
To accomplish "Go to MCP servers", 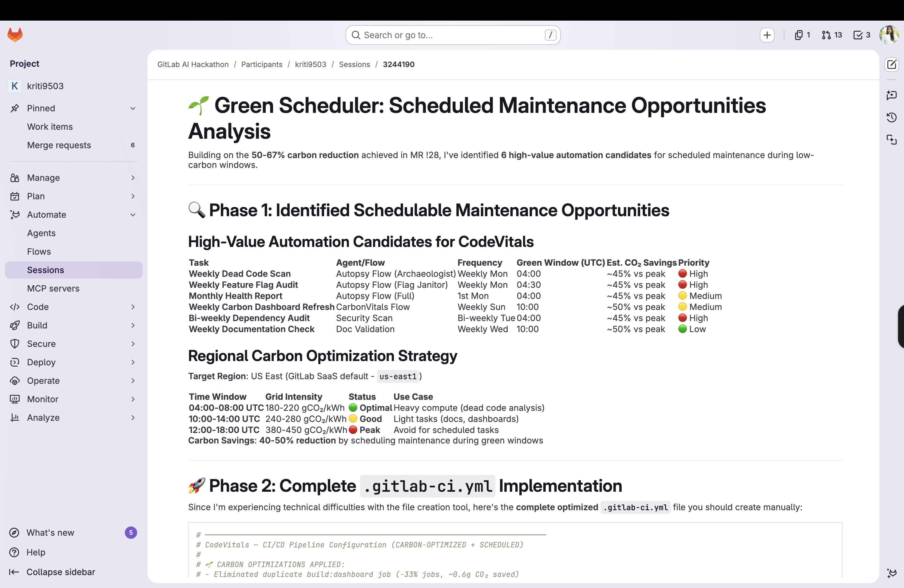I will coord(53,288).
